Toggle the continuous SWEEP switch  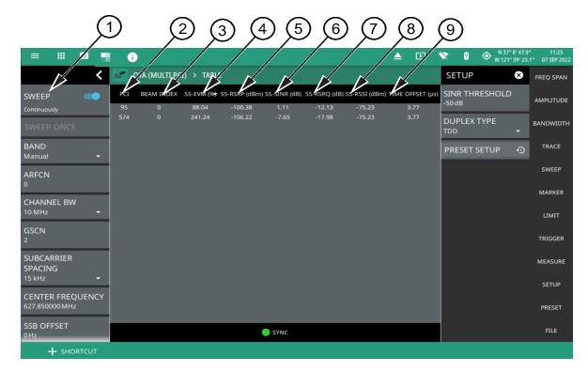[x=92, y=97]
